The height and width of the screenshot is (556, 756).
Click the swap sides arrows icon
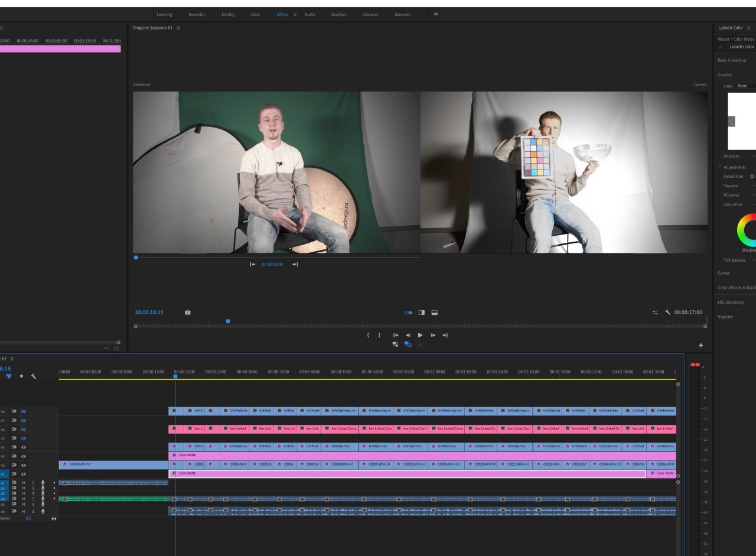tap(655, 313)
